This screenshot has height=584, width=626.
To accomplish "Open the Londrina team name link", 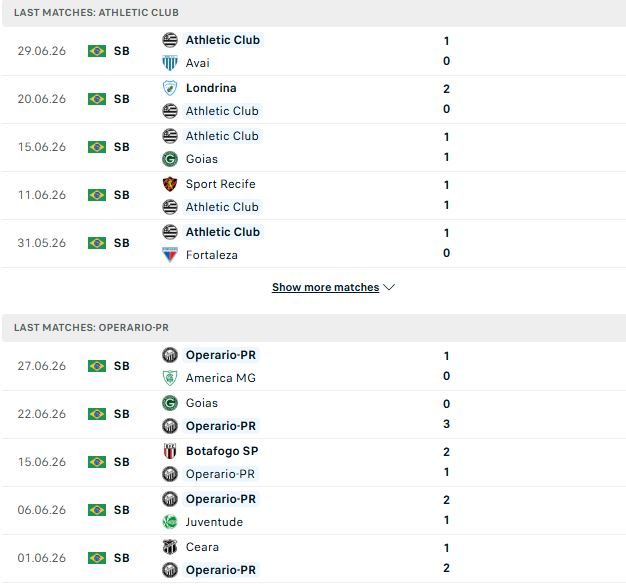I will click(x=211, y=88).
